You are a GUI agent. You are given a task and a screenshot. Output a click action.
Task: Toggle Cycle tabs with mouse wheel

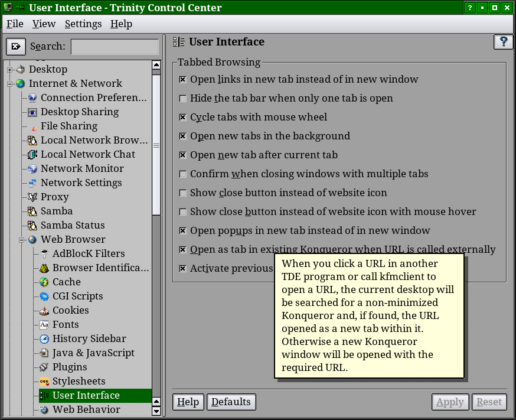click(182, 117)
